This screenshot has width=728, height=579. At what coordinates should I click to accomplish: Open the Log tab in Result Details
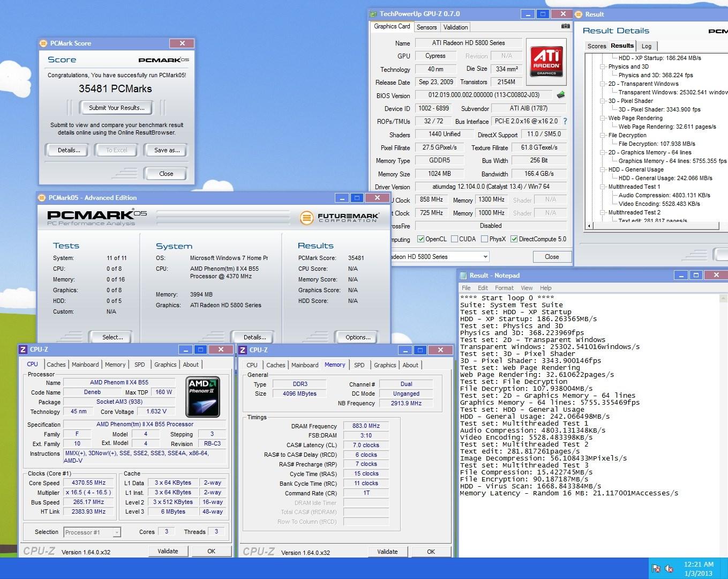click(x=647, y=46)
